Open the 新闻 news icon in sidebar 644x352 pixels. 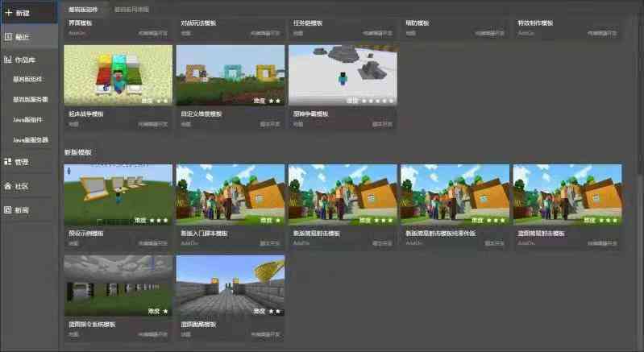pos(8,210)
